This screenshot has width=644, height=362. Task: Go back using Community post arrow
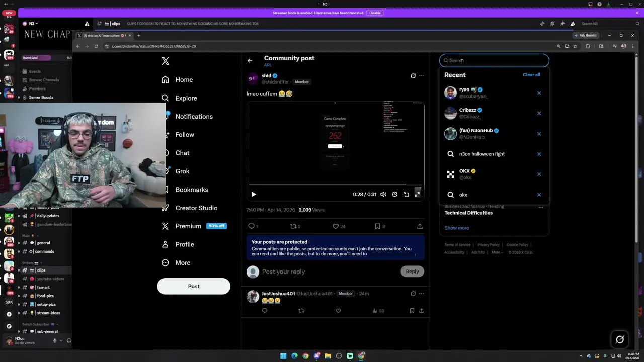click(x=250, y=61)
